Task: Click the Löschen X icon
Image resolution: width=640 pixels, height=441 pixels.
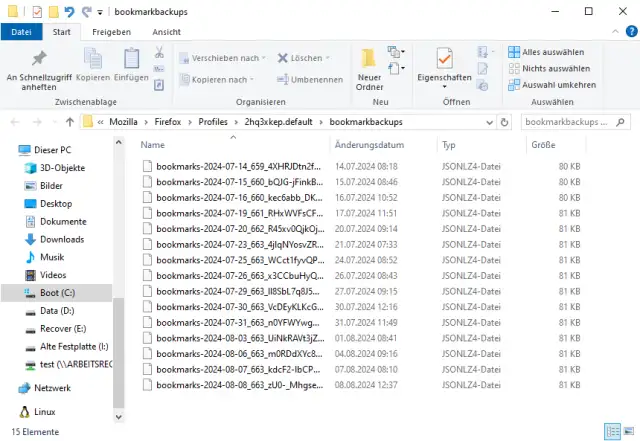Action: [x=282, y=58]
